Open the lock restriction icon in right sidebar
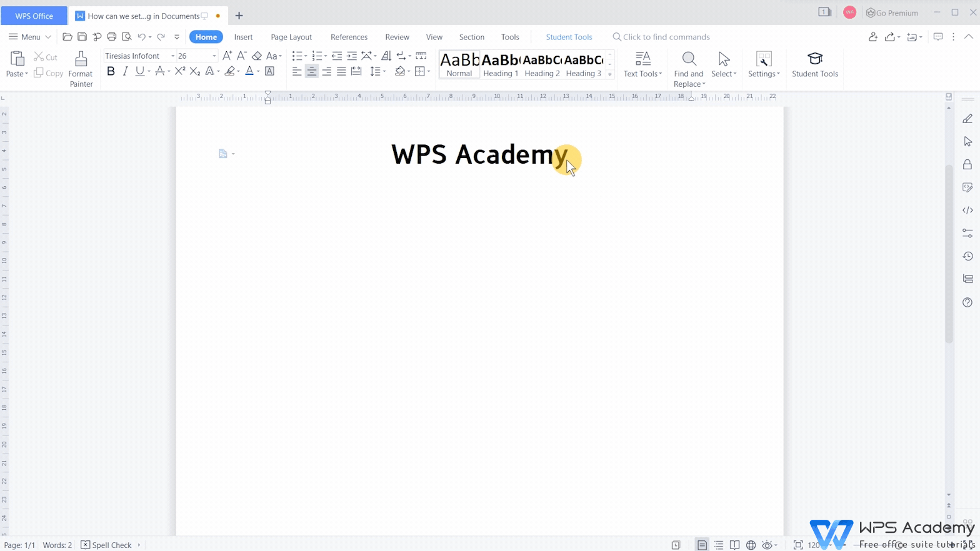The width and height of the screenshot is (980, 551). pyautogui.click(x=967, y=164)
